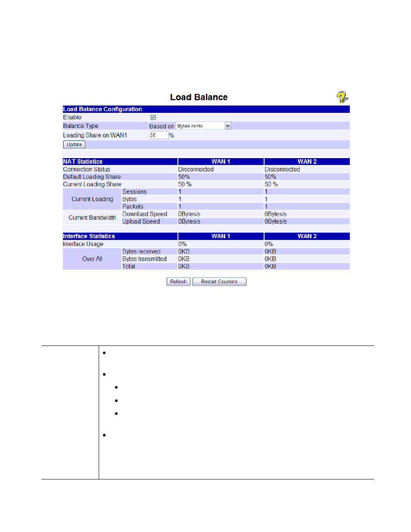This screenshot has width=411, height=532.
Task: Click the 'Current Loading Share' label
Action: 92,184
